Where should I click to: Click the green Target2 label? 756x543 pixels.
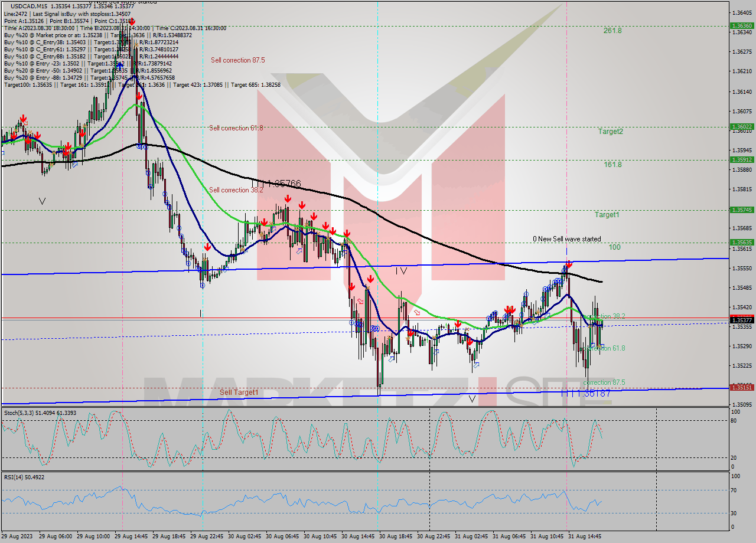point(610,132)
